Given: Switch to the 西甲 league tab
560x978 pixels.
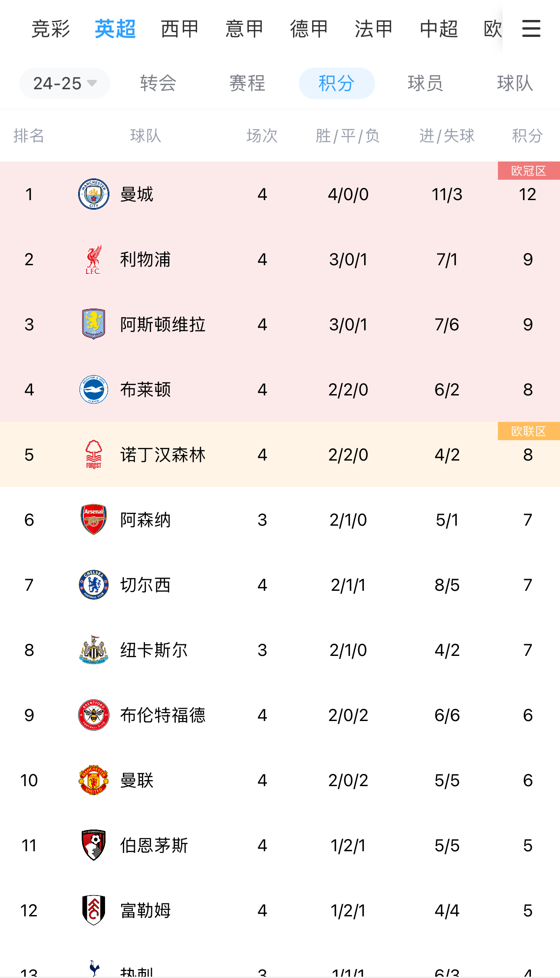Looking at the screenshot, I should point(179,29).
